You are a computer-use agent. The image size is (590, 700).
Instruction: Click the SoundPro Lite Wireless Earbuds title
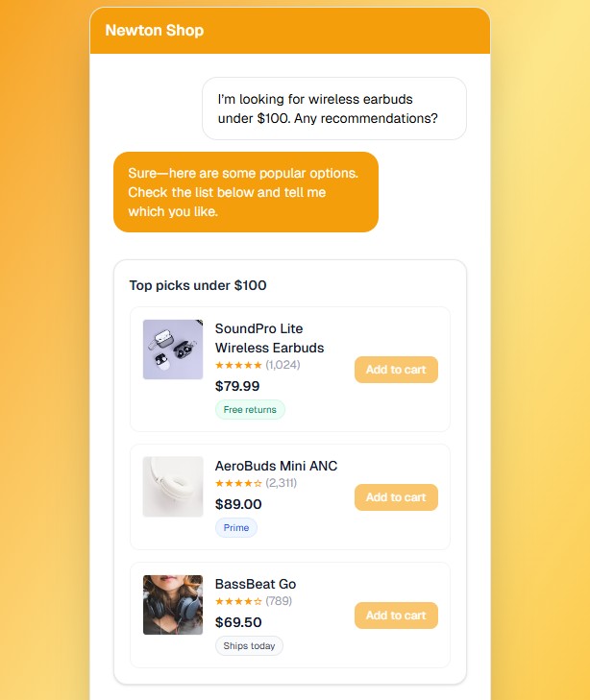pos(269,338)
